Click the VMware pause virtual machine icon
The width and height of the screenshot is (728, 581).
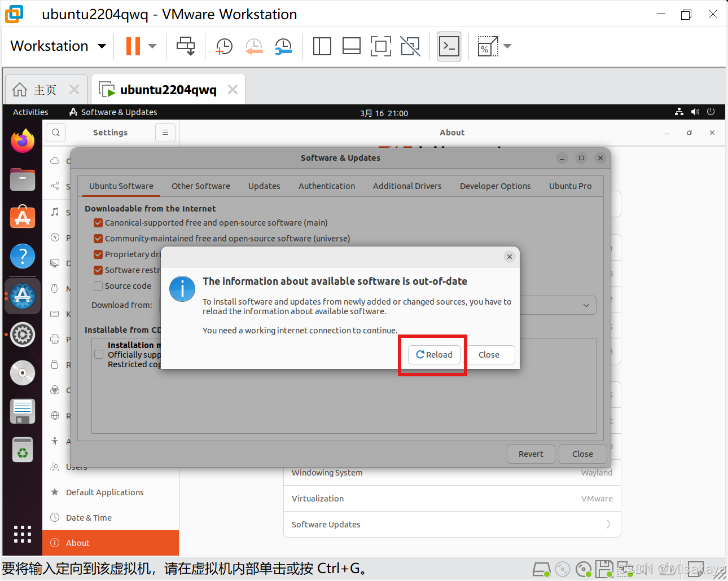(133, 46)
